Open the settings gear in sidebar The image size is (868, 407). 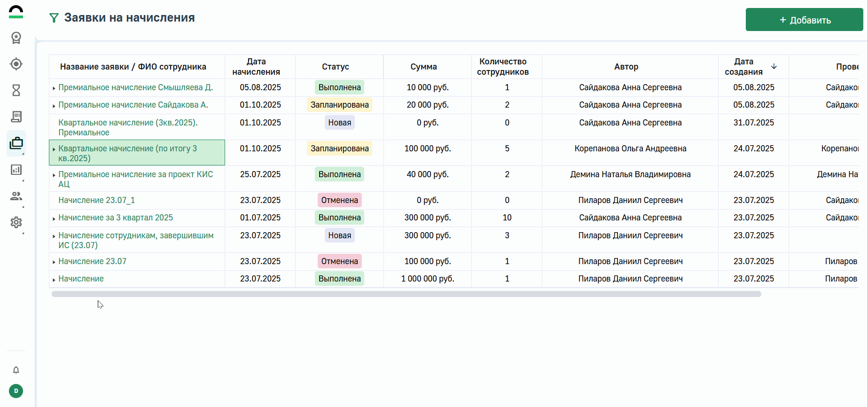pos(16,222)
